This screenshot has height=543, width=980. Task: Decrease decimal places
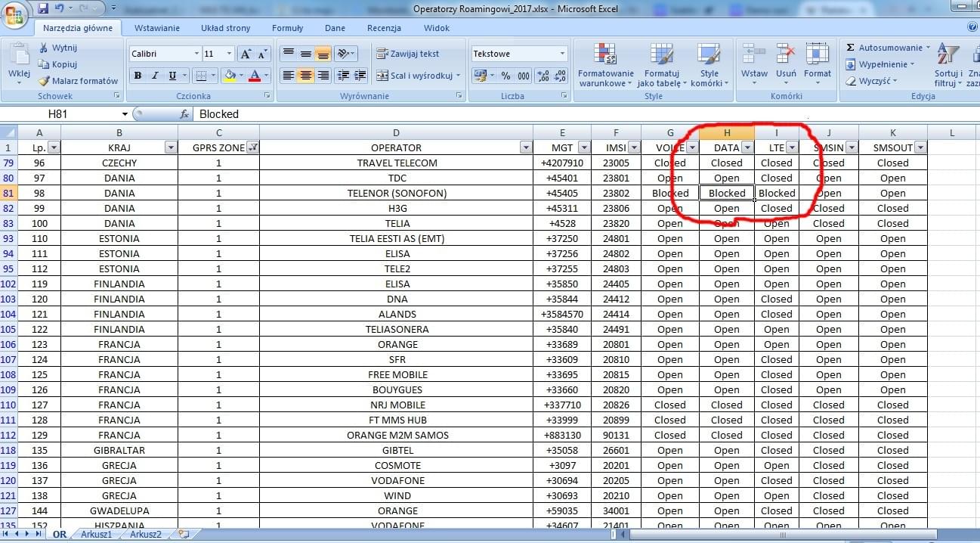[x=560, y=76]
